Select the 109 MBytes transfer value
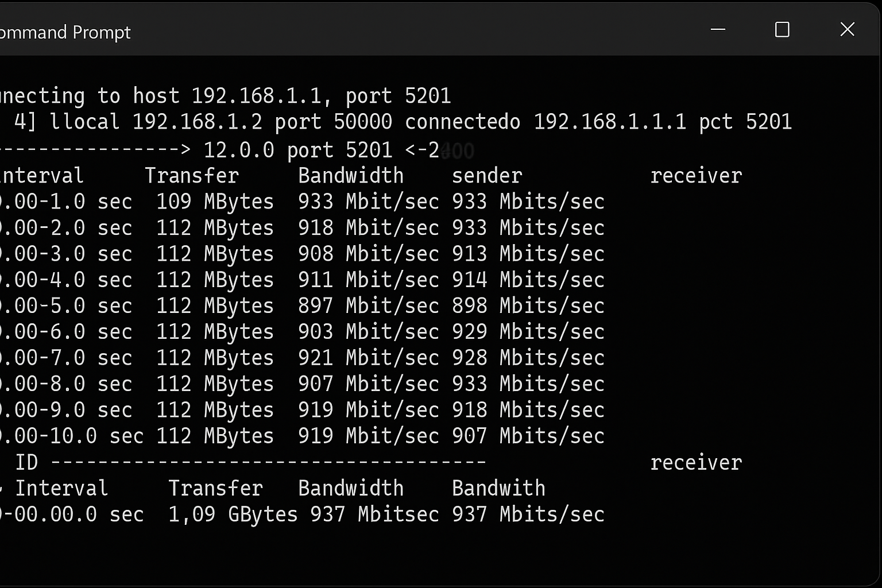 pyautogui.click(x=215, y=201)
